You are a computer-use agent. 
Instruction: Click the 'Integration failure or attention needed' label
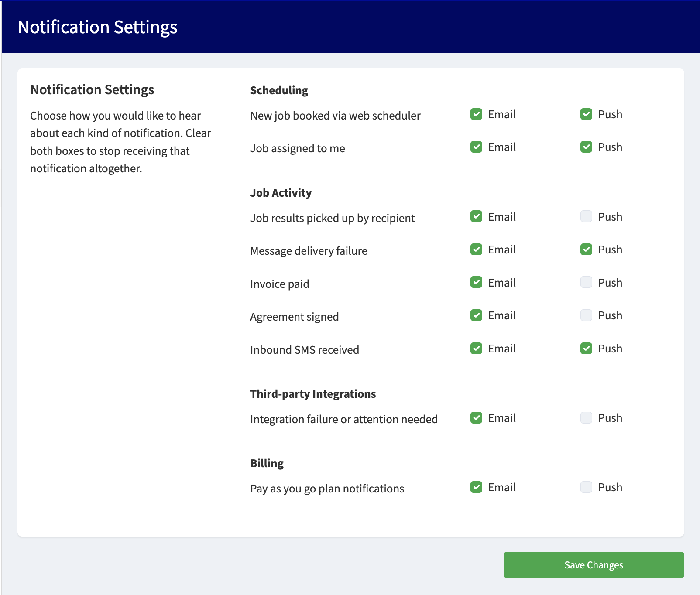[x=344, y=419]
